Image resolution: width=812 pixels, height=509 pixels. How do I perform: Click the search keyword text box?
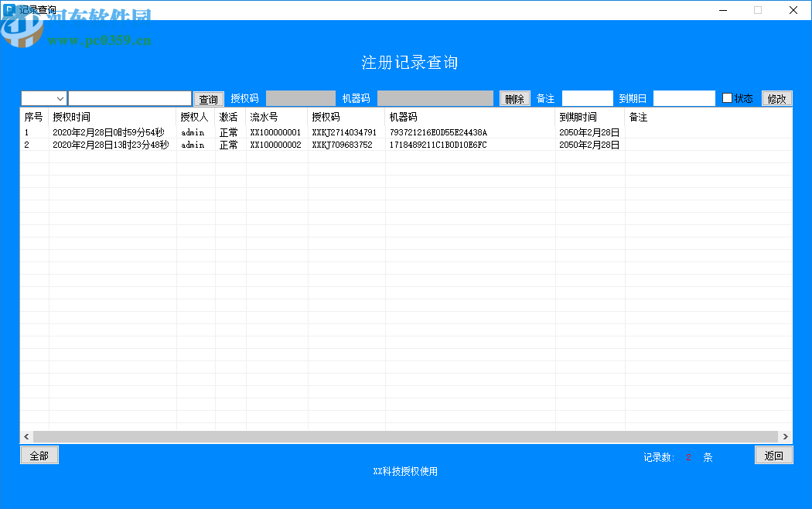[130, 98]
